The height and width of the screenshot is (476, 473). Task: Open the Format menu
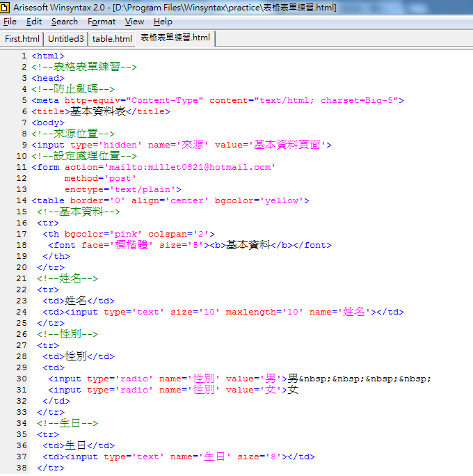point(102,22)
